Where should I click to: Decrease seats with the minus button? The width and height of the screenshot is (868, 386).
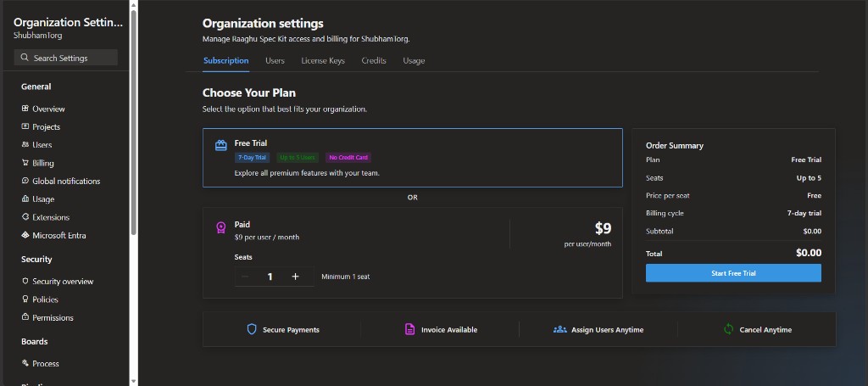coord(245,277)
